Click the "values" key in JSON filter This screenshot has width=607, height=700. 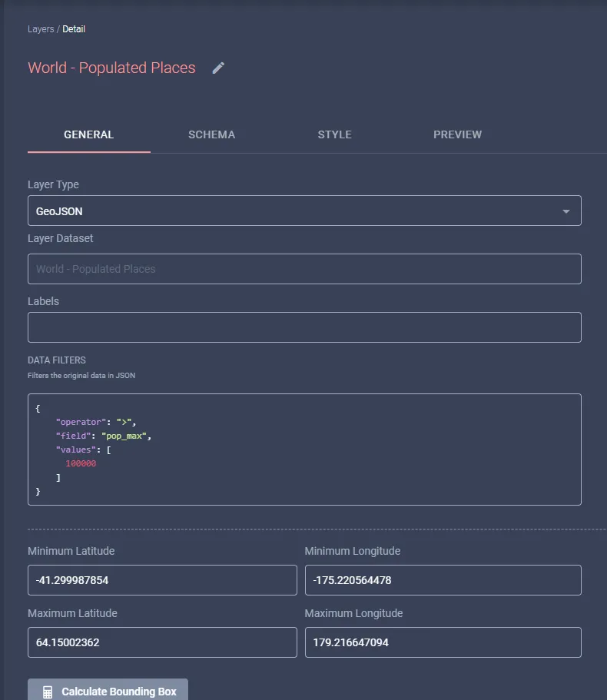coord(76,450)
